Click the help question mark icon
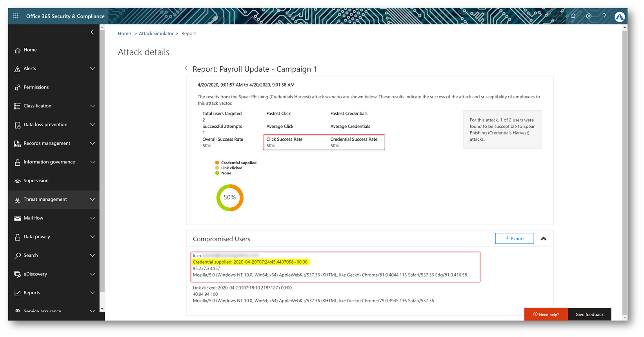Viewport: 644px width, 337px height. (604, 16)
